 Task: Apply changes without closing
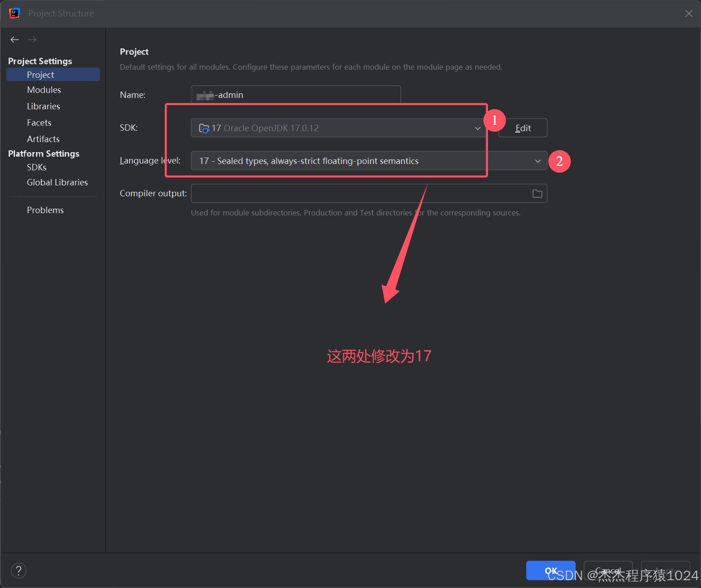coord(665,570)
